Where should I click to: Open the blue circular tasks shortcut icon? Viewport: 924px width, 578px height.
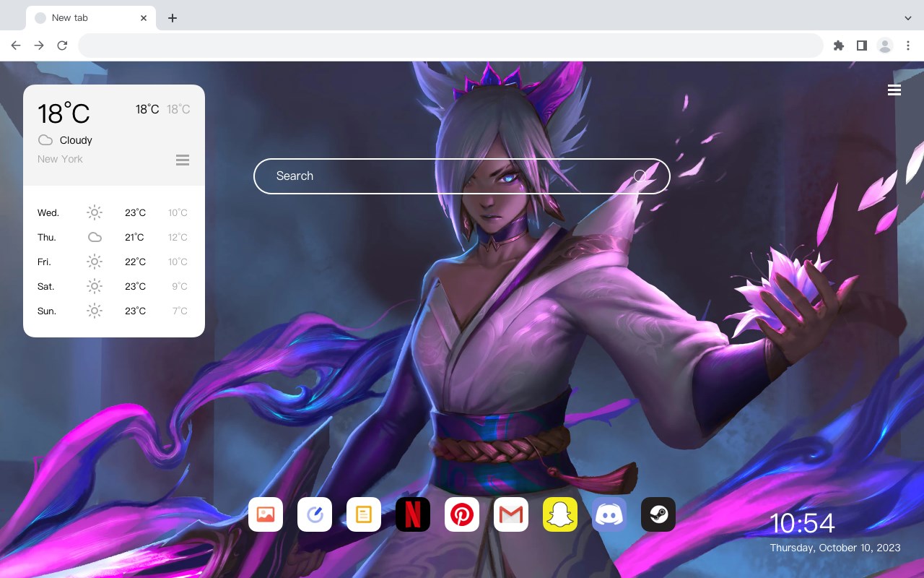click(315, 514)
